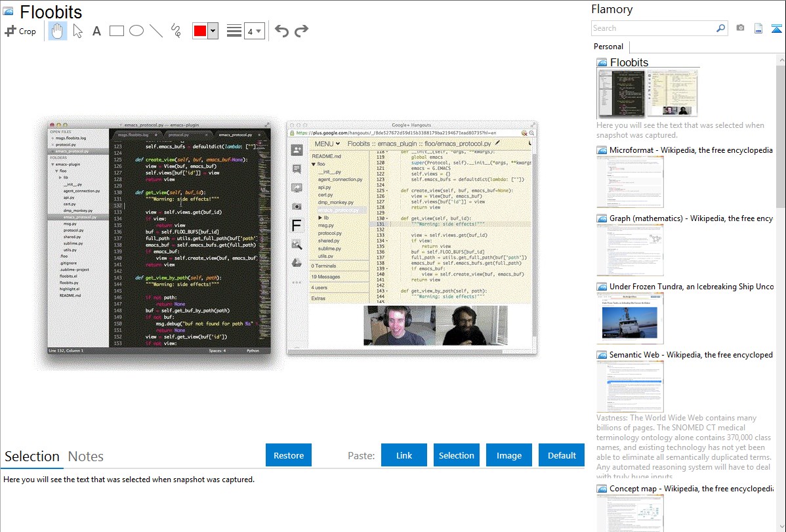Choose the arrow pointer tool
The image size is (786, 532).
(x=77, y=31)
